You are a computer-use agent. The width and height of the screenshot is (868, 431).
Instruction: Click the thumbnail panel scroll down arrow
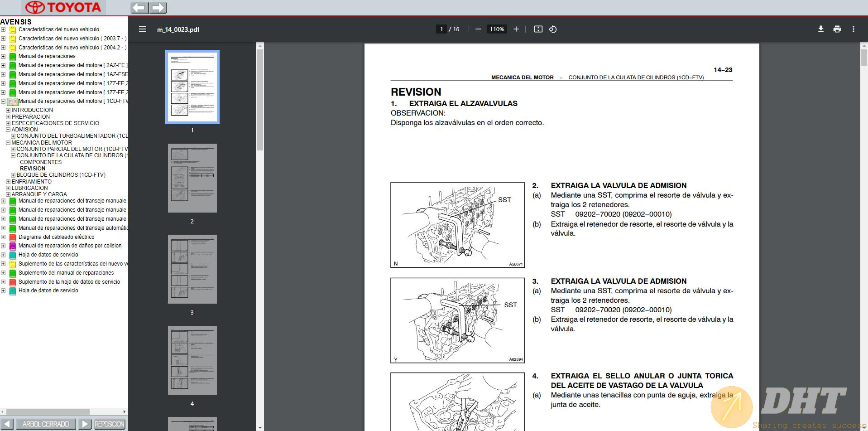click(x=260, y=427)
